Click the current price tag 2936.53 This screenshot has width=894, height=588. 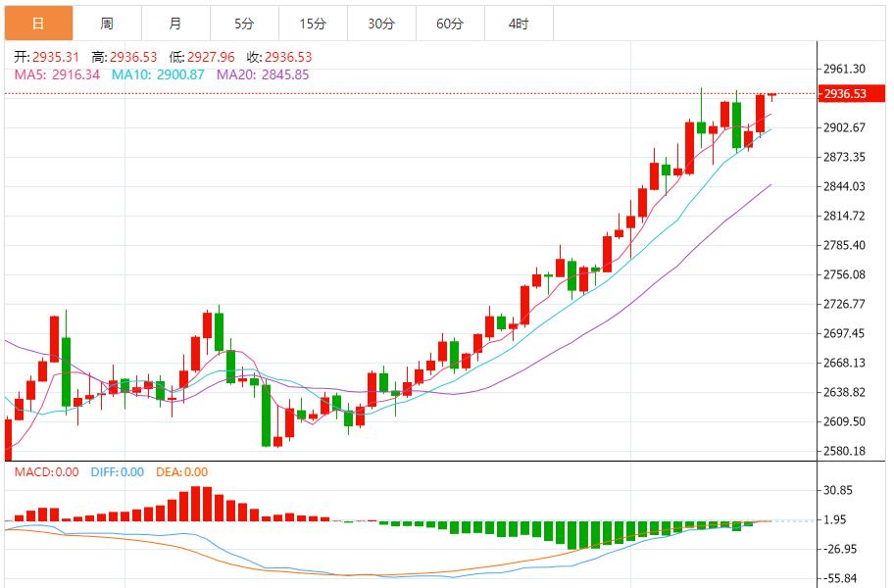[x=845, y=94]
